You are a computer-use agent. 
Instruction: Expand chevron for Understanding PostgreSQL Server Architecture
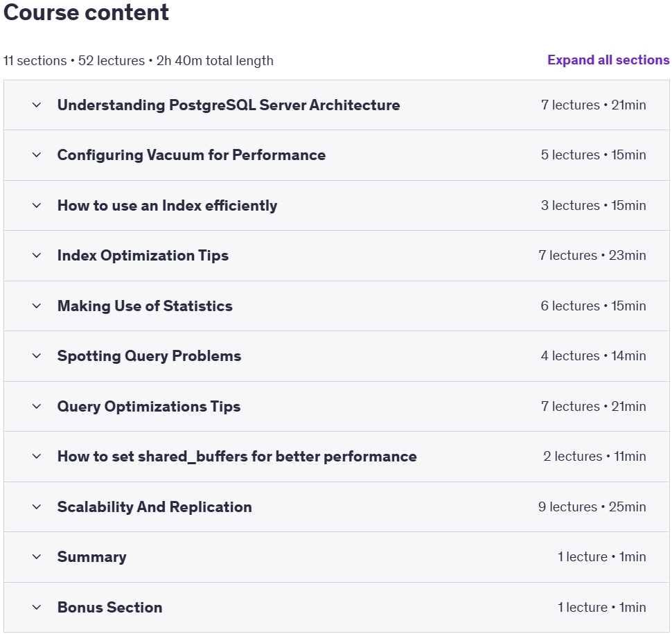click(x=37, y=105)
